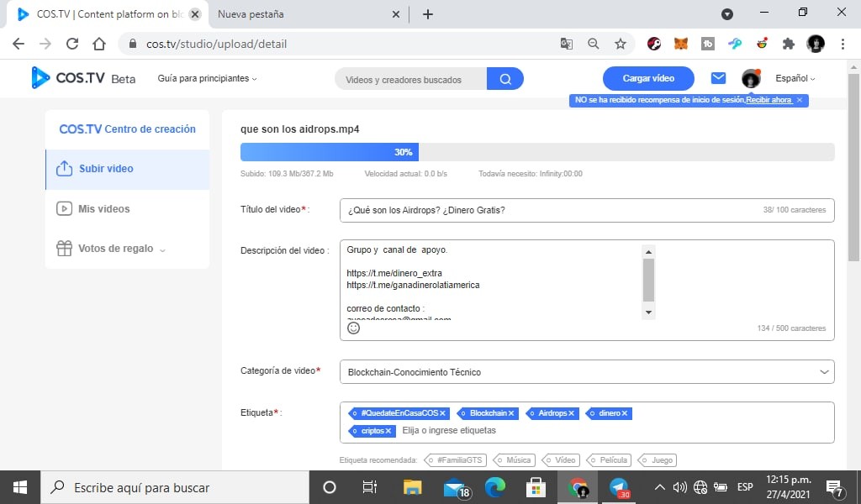Navigate back in the browser
This screenshot has width=861, height=504.
pyautogui.click(x=18, y=44)
